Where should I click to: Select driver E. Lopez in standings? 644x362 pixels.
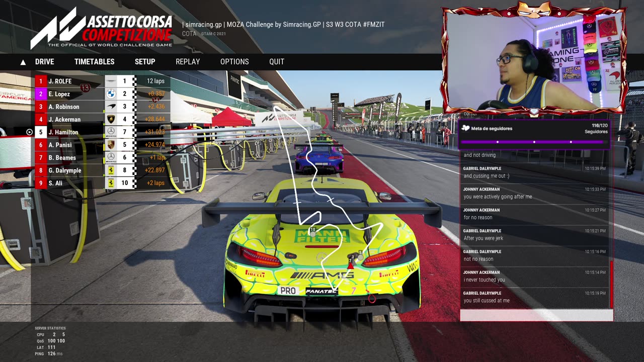59,94
